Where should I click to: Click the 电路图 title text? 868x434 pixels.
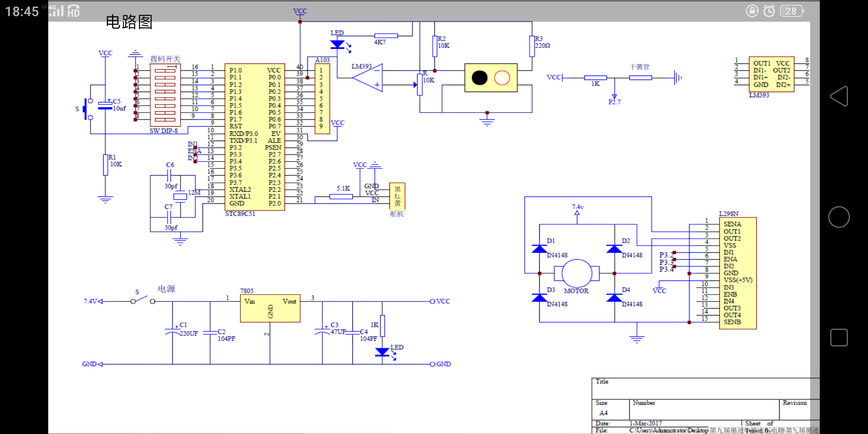(129, 22)
